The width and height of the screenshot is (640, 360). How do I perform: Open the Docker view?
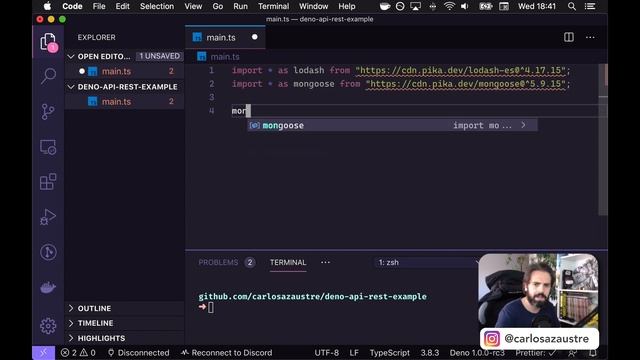(x=48, y=287)
